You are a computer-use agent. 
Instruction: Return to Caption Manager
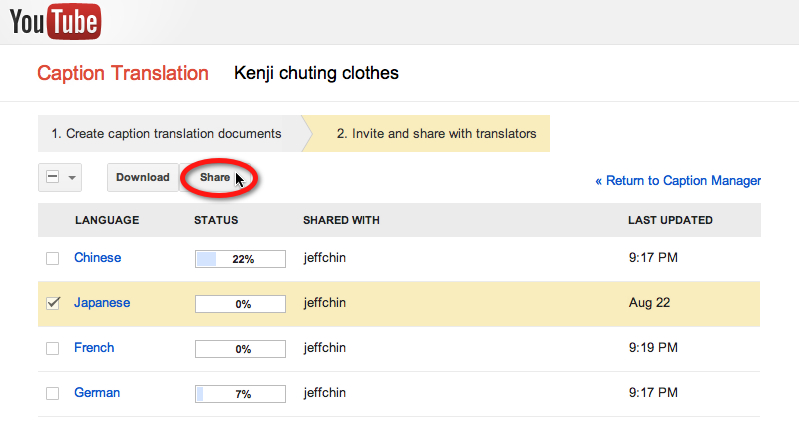[x=677, y=181]
